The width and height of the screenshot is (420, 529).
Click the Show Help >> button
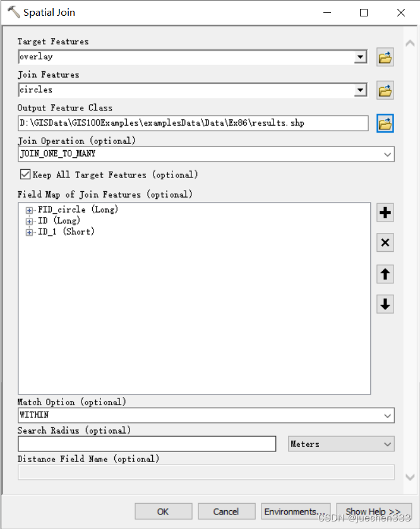374,511
